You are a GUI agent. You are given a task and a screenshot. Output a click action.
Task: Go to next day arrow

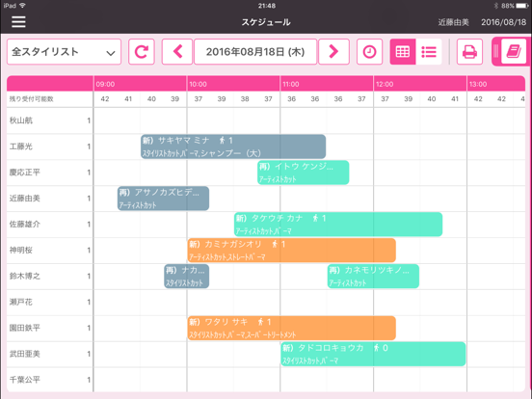coord(333,52)
